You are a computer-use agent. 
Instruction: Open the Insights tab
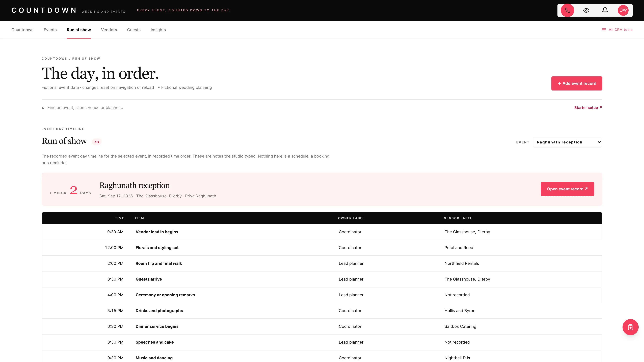[158, 30]
